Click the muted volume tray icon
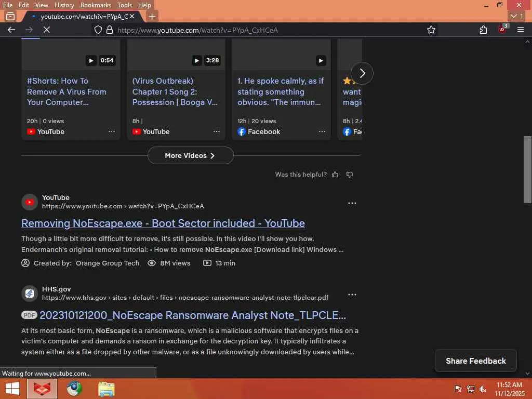Image resolution: width=532 pixels, height=399 pixels. 483,389
